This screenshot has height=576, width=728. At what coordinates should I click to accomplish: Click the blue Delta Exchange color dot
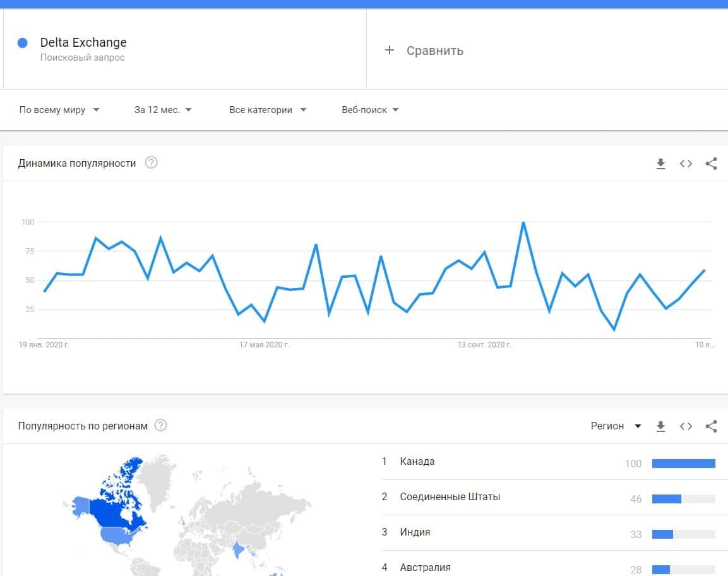[23, 43]
